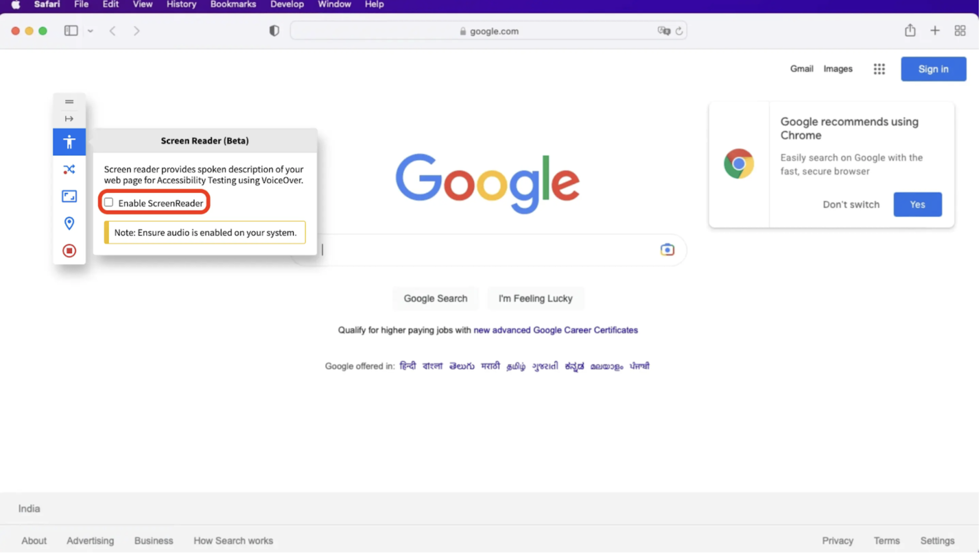Open new advanced Google Career Certificates link

555,329
